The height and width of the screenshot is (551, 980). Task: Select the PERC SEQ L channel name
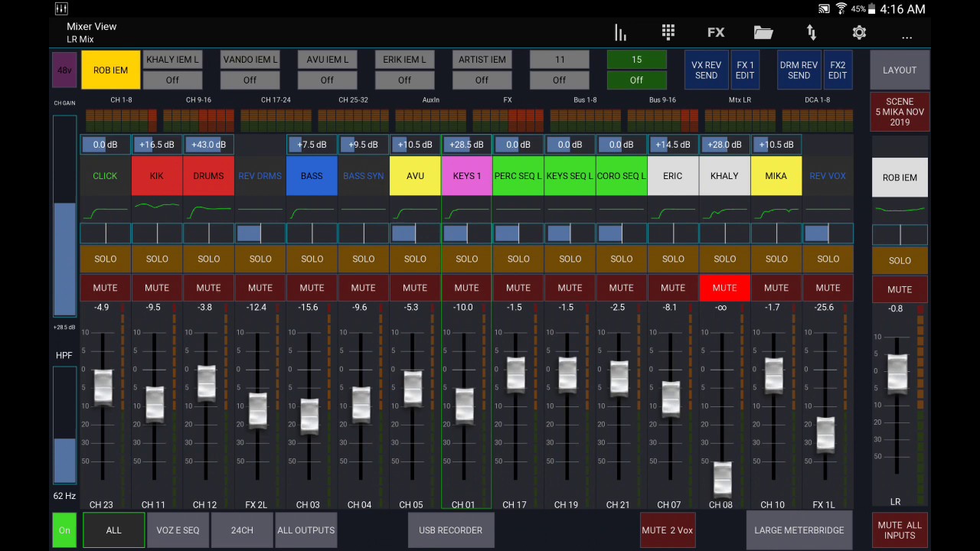tap(518, 176)
